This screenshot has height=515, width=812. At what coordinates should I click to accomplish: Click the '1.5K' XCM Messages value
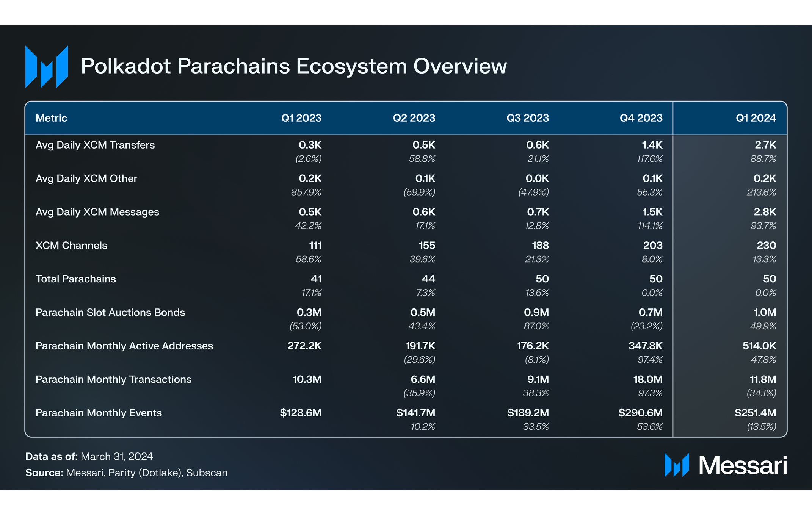pos(652,212)
